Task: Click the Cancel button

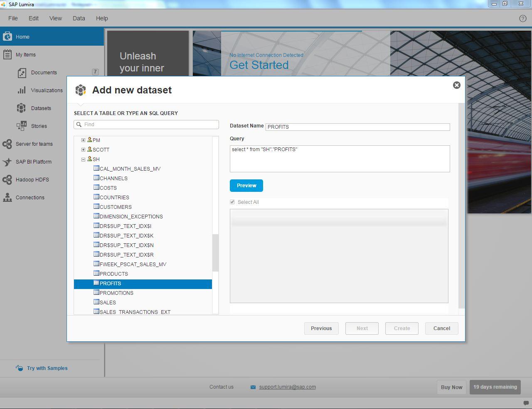Action: (x=442, y=328)
